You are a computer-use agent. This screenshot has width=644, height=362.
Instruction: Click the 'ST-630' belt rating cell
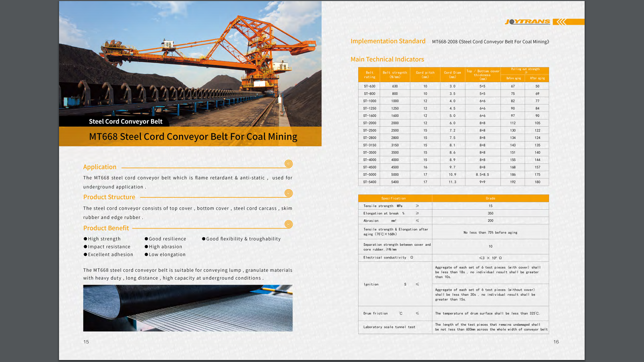(369, 86)
